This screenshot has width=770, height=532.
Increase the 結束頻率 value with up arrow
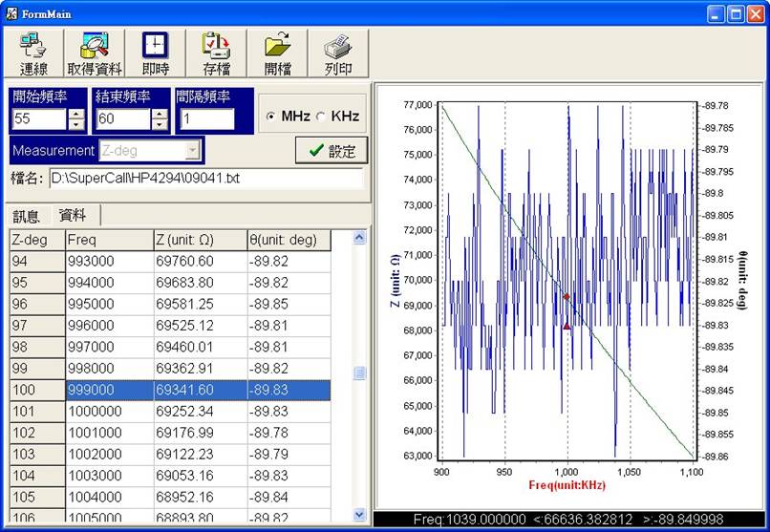[x=160, y=114]
